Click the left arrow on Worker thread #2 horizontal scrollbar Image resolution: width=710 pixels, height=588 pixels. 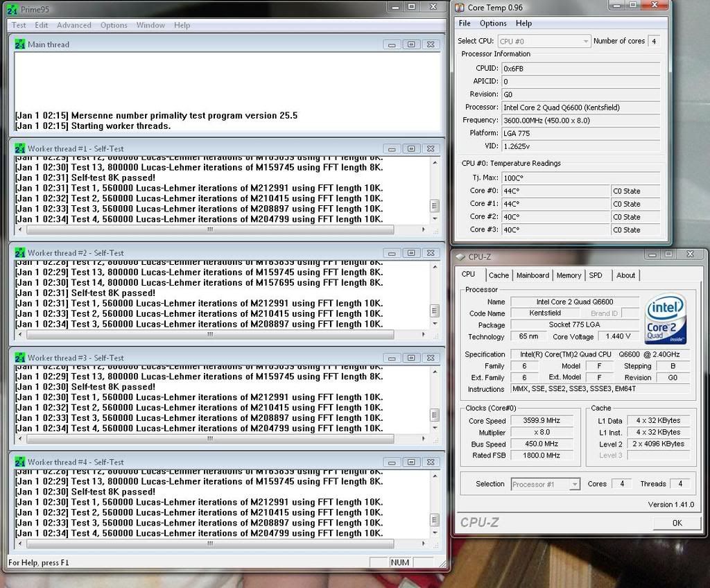tap(20, 334)
